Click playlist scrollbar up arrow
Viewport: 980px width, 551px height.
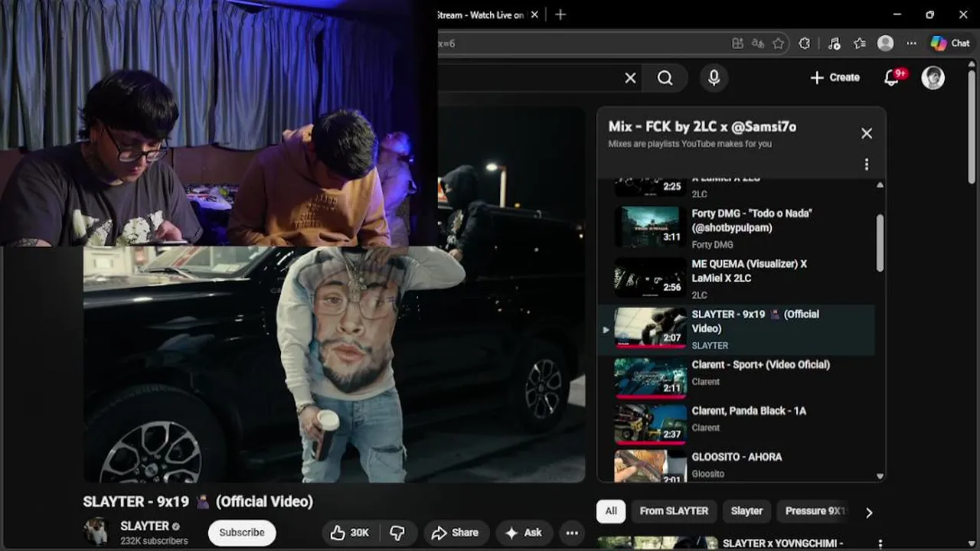click(880, 185)
